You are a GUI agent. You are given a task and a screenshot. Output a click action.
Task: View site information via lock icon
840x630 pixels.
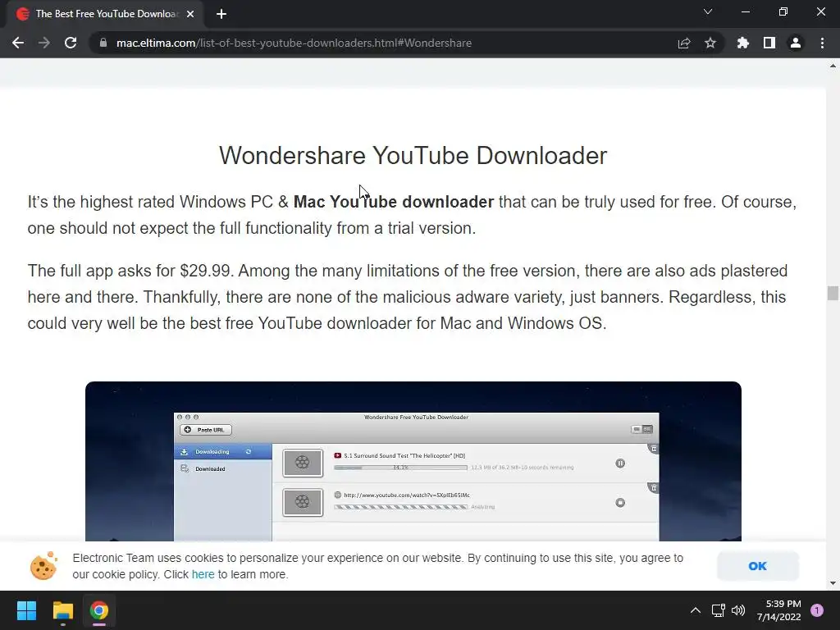coord(103,43)
